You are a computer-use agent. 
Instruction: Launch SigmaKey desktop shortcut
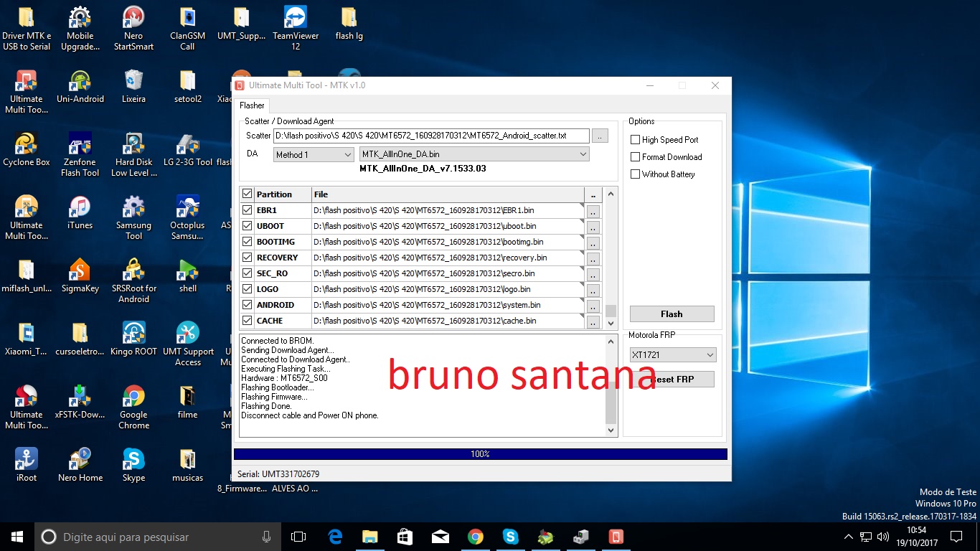80,276
